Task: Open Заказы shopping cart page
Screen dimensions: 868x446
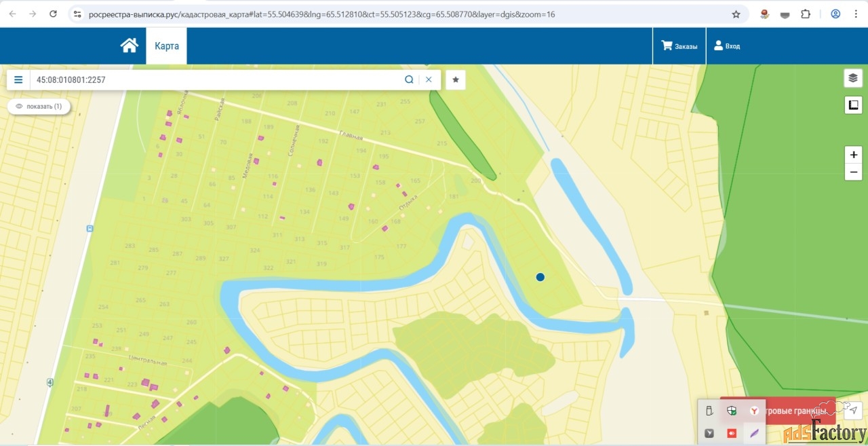Action: click(679, 46)
